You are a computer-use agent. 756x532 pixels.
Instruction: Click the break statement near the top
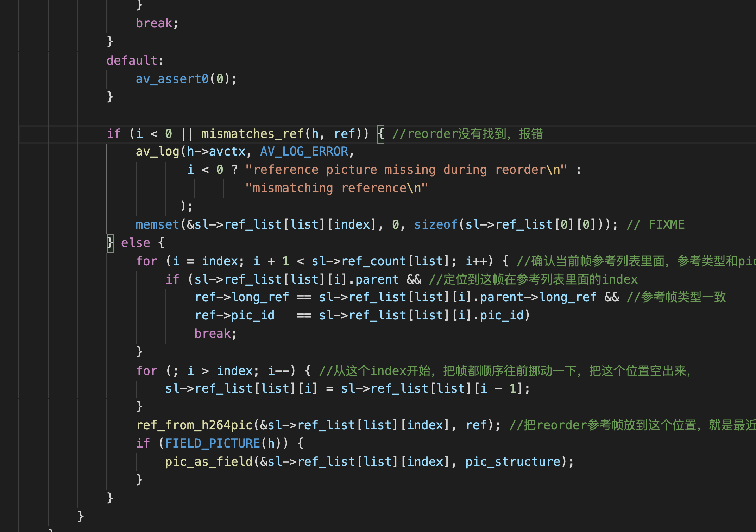(x=157, y=23)
